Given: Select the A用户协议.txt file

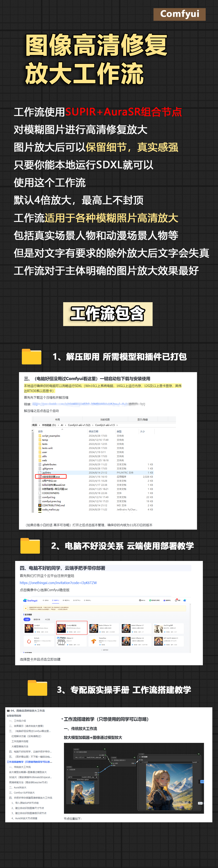Looking at the screenshot, I should [47, 481].
